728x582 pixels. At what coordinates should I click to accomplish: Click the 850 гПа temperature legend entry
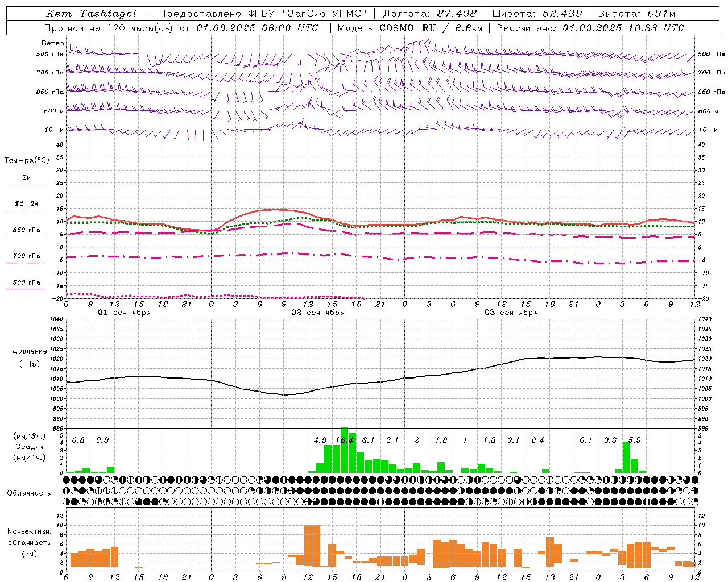coord(27,230)
